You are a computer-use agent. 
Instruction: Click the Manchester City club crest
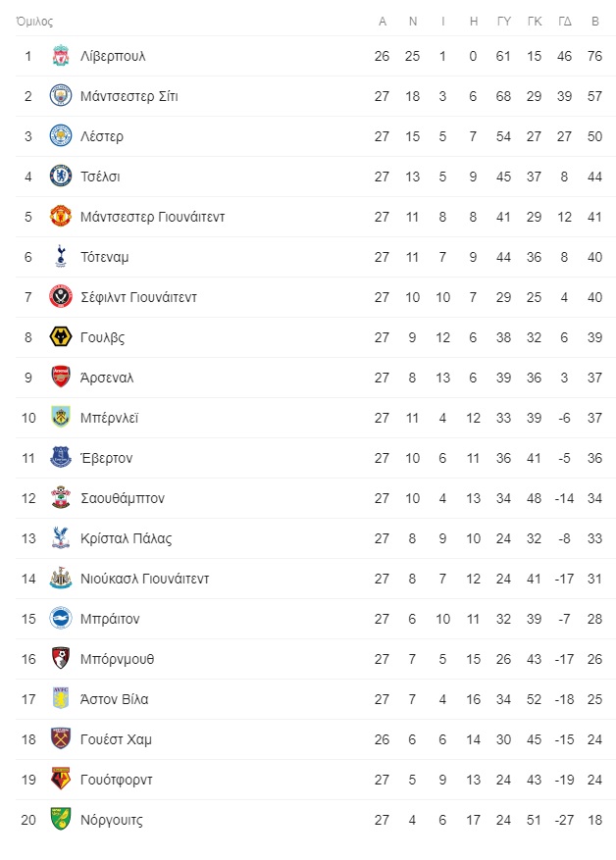click(61, 96)
